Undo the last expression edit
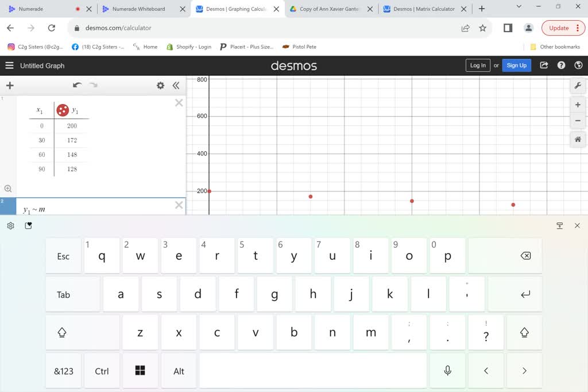 pos(77,85)
